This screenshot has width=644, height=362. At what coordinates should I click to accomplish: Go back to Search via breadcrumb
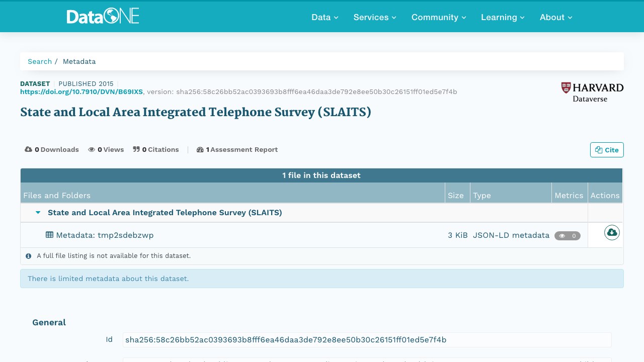coord(40,61)
